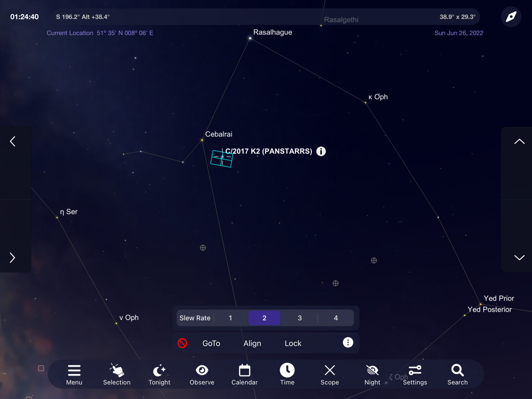Click the S 196.2° Alt +38.4° readout
Viewport: 532px width, 399px height.
pyautogui.click(x=83, y=17)
